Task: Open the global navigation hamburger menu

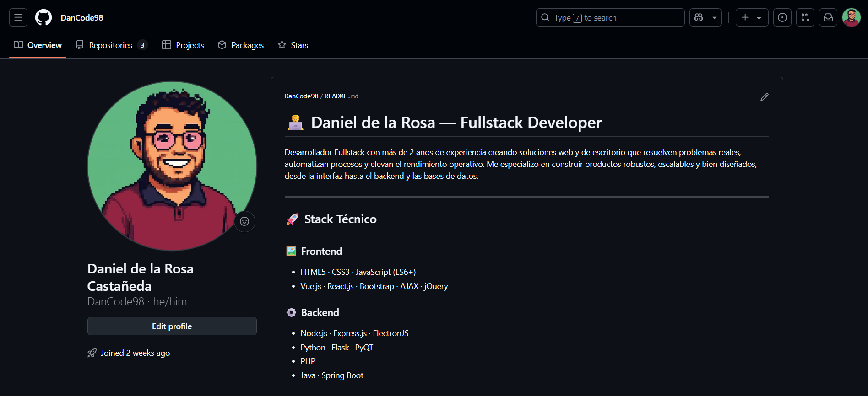Action: [18, 17]
